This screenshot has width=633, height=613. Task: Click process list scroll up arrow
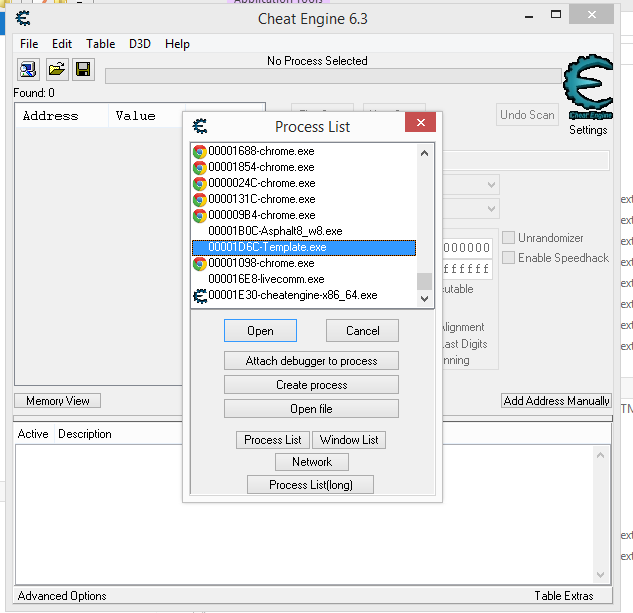click(x=424, y=153)
